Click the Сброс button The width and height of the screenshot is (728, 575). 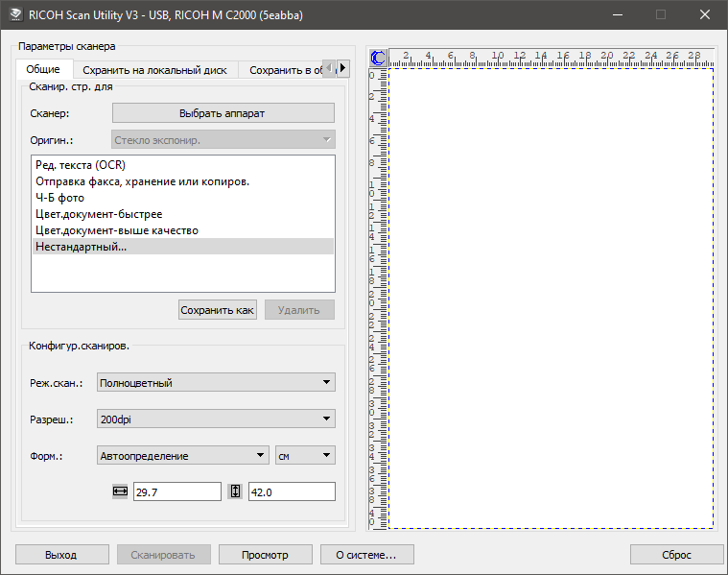[x=676, y=555]
